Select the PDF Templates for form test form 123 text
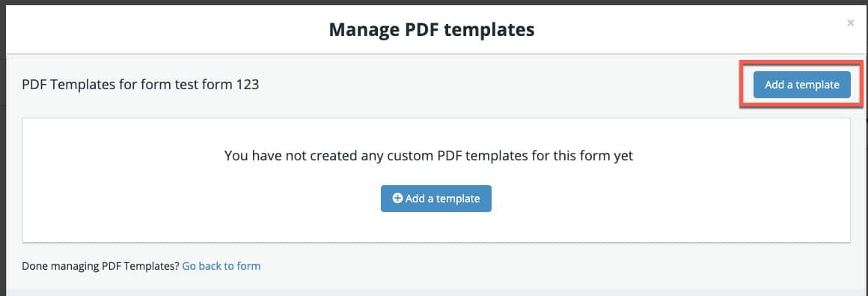The width and height of the screenshot is (868, 296). (x=141, y=85)
